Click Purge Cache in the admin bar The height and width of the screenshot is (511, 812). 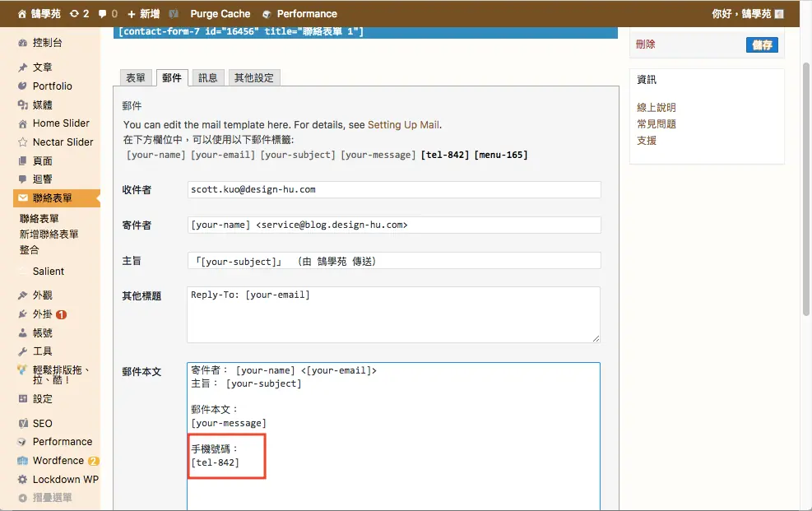(220, 14)
